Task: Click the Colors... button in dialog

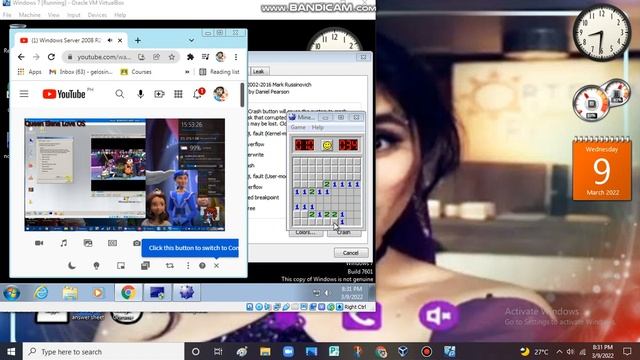Action: pos(306,233)
